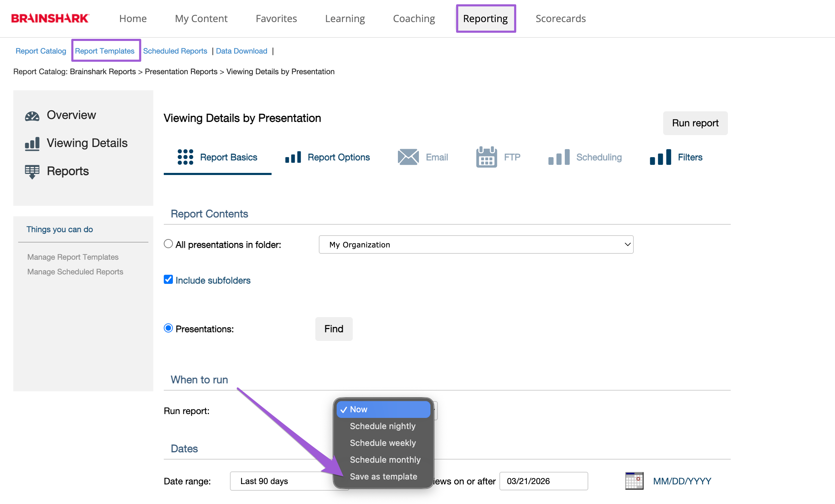Open the Email settings tab

click(x=423, y=157)
